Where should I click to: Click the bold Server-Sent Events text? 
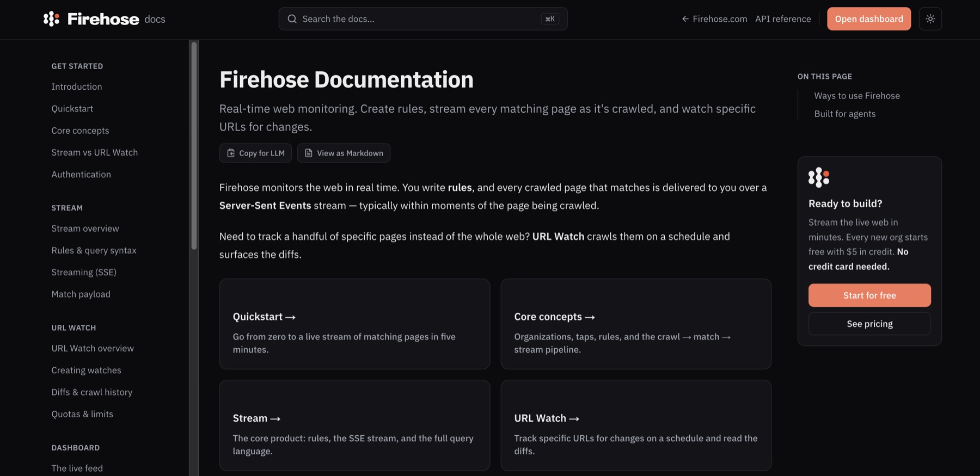coord(265,206)
